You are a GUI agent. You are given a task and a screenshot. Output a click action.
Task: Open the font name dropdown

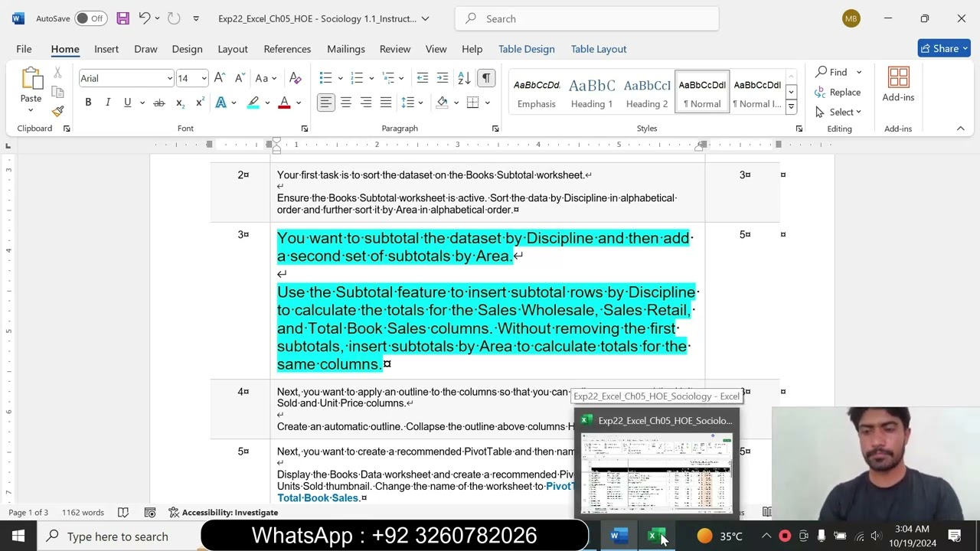(169, 78)
